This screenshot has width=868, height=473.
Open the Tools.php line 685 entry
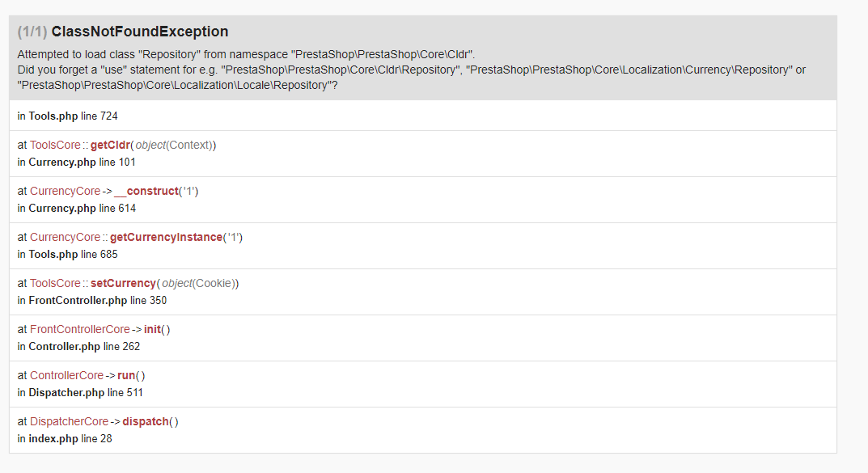(x=68, y=254)
